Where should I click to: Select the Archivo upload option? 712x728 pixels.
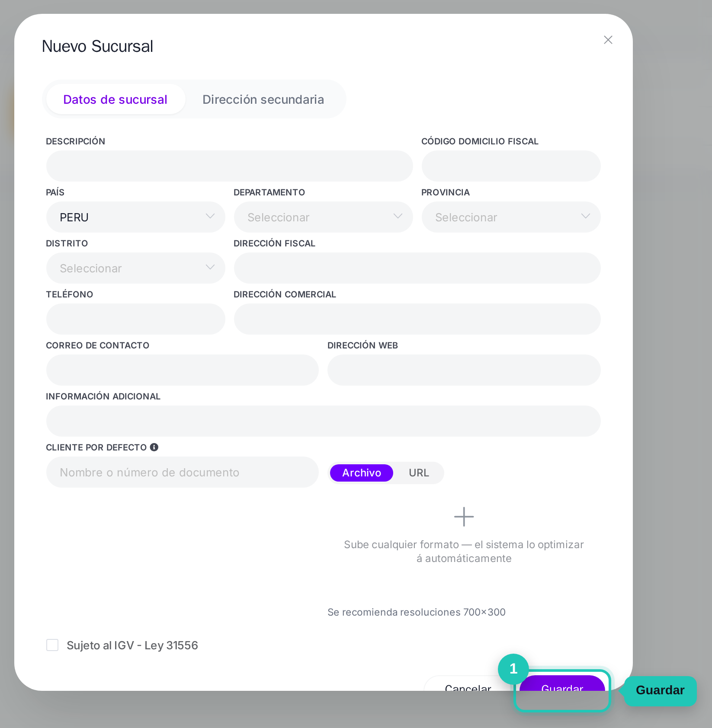click(x=361, y=473)
